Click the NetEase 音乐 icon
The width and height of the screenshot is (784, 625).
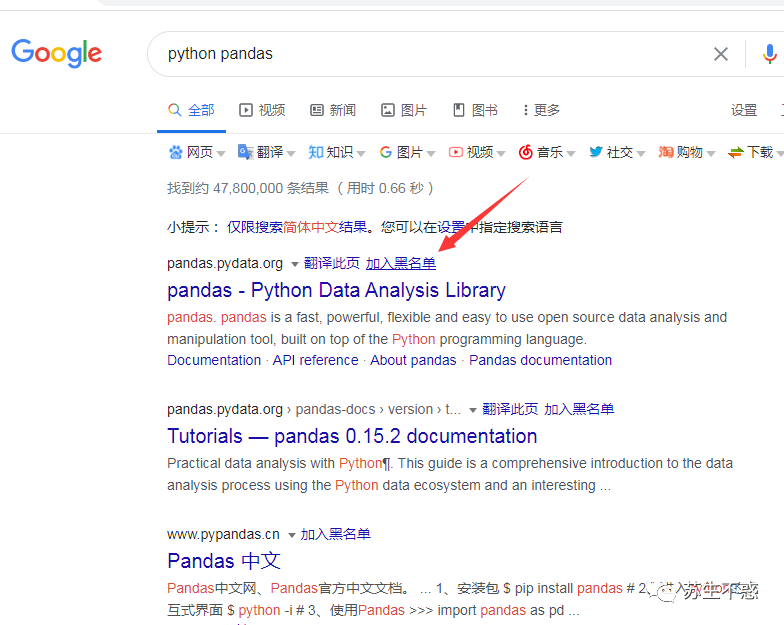point(526,152)
